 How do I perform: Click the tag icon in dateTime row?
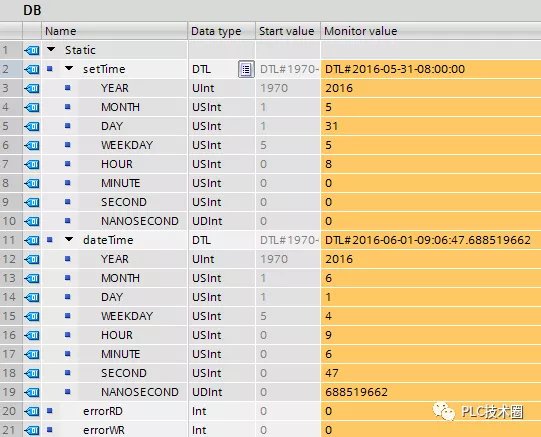[32, 240]
